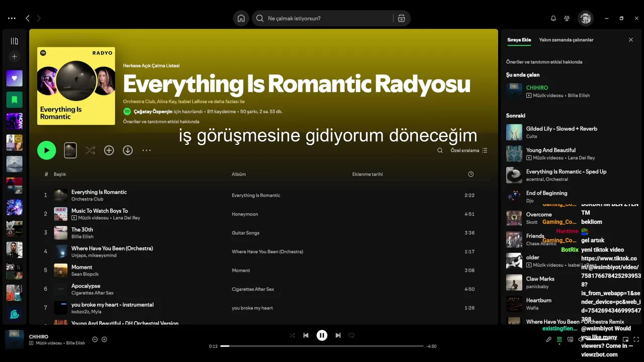Open more options for the playlist

click(x=146, y=150)
